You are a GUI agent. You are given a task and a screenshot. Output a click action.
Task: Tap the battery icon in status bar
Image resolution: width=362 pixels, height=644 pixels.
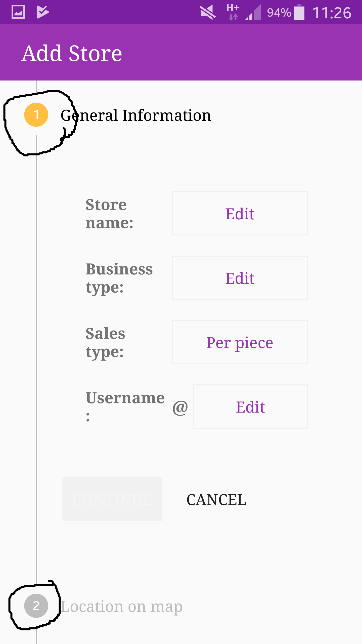coord(299,12)
